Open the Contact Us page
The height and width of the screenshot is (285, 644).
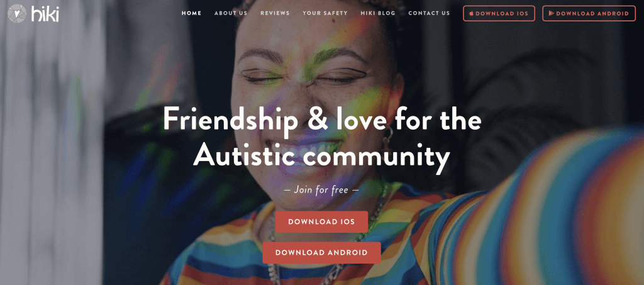tap(429, 13)
